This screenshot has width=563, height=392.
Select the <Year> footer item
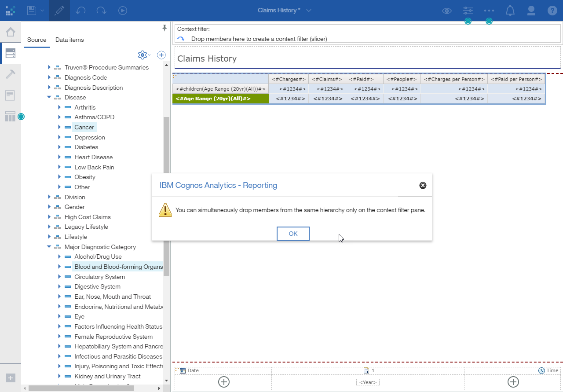pos(368,382)
